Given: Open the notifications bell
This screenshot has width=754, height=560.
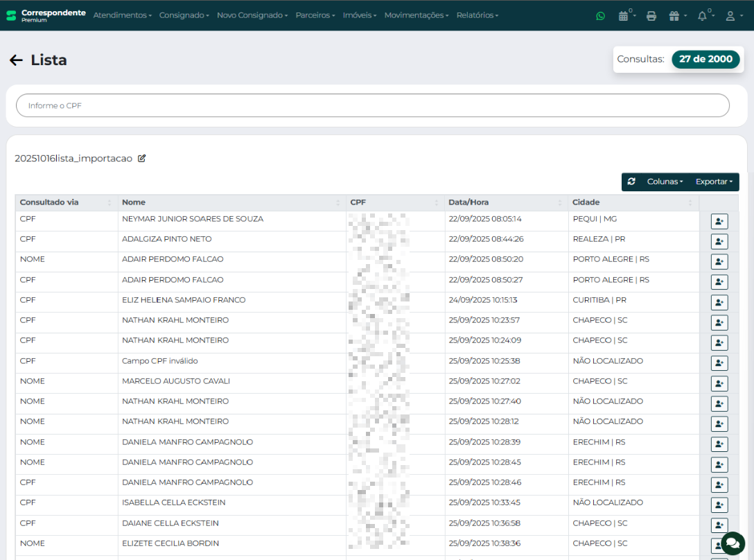Looking at the screenshot, I should (704, 16).
